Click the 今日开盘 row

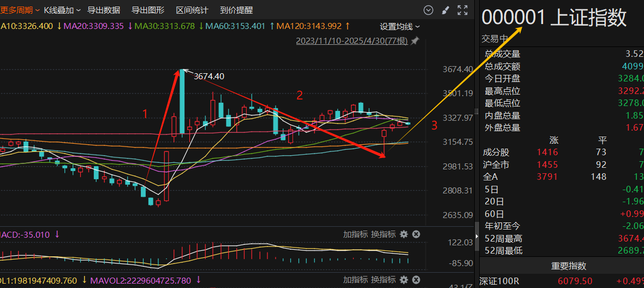pos(562,79)
